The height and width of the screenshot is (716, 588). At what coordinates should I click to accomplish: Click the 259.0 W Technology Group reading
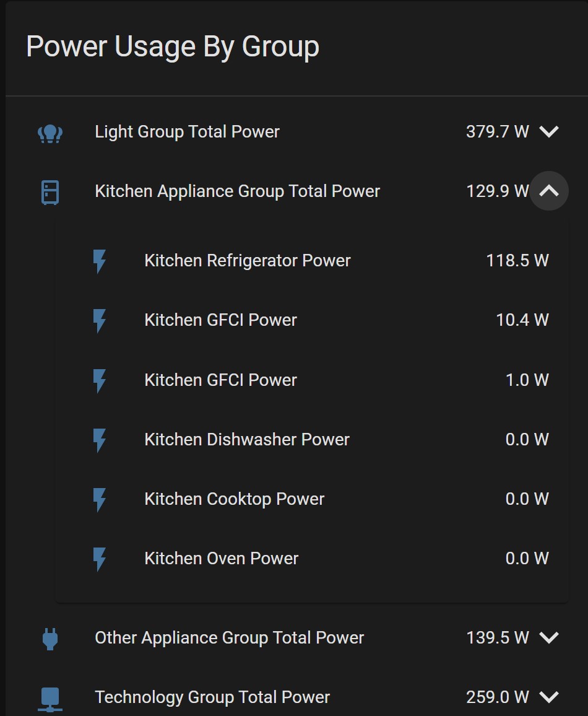(499, 697)
